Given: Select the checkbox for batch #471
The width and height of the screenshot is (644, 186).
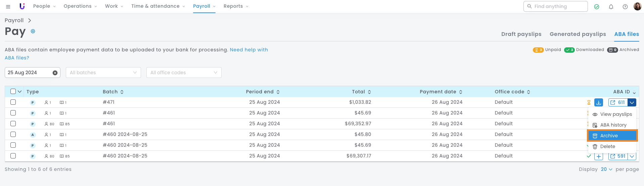Looking at the screenshot, I should (13, 102).
